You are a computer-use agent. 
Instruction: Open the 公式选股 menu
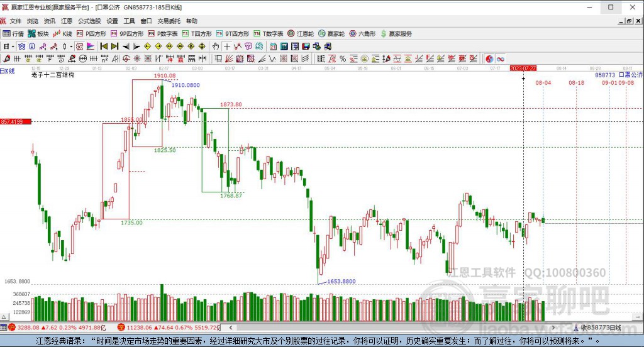tap(89, 21)
